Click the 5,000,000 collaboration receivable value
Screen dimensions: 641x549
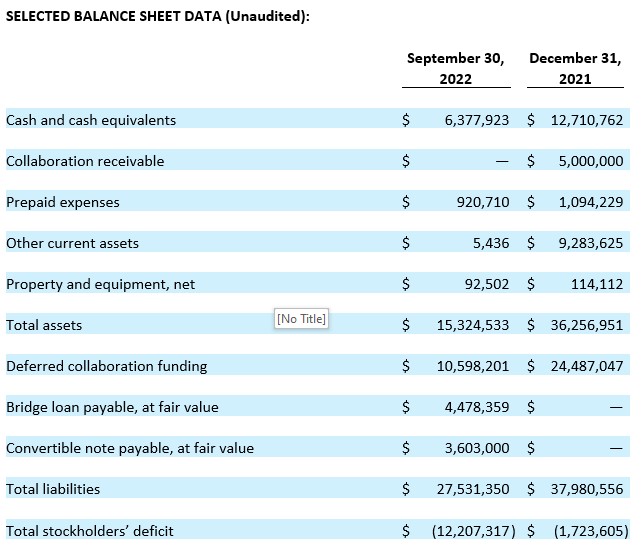590,161
